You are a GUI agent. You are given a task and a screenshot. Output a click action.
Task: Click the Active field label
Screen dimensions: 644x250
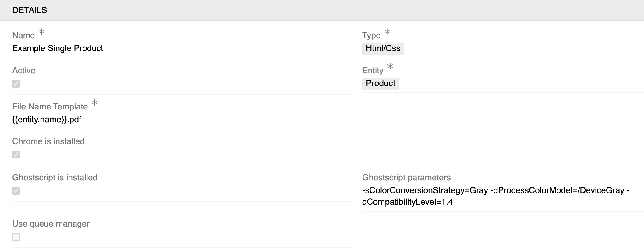(23, 70)
